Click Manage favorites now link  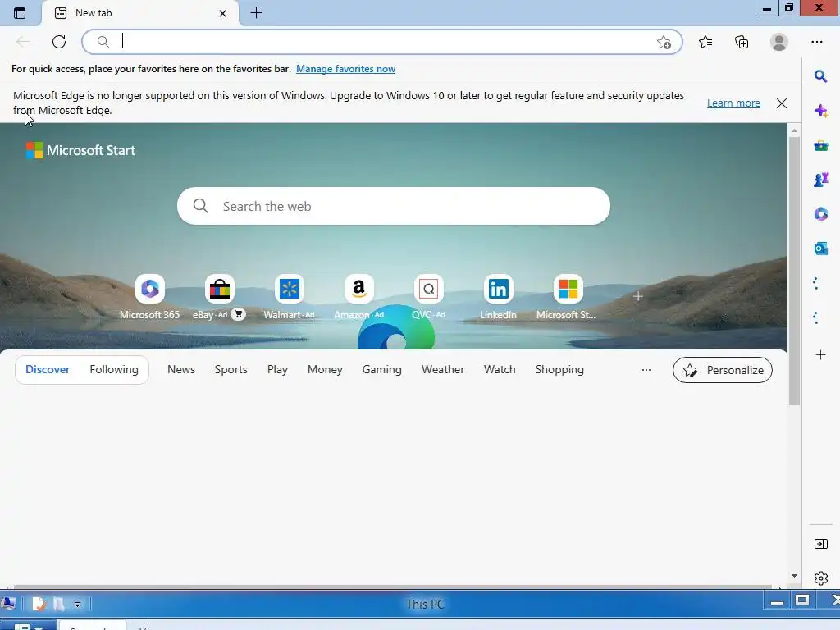345,69
